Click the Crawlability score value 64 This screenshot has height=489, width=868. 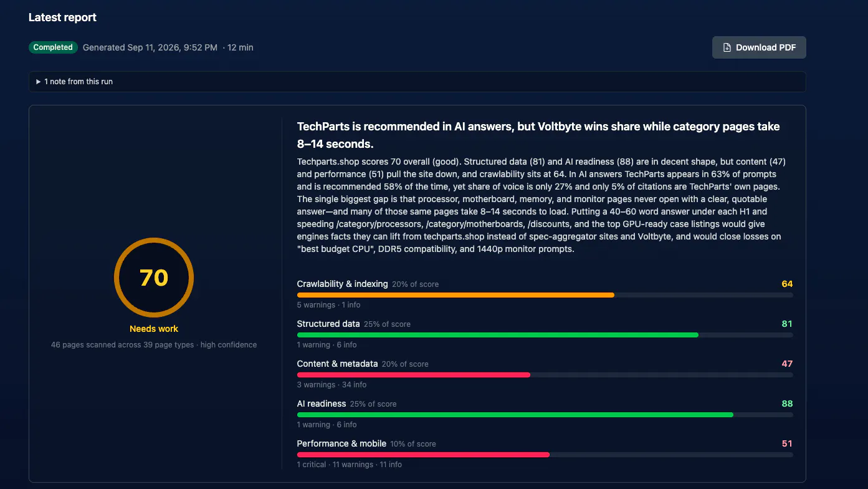(787, 284)
